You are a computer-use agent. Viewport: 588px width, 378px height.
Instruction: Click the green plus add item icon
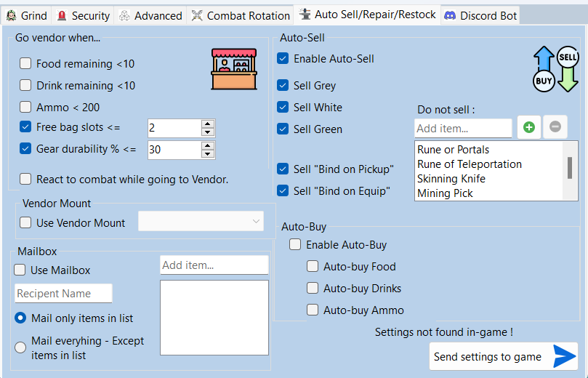528,127
